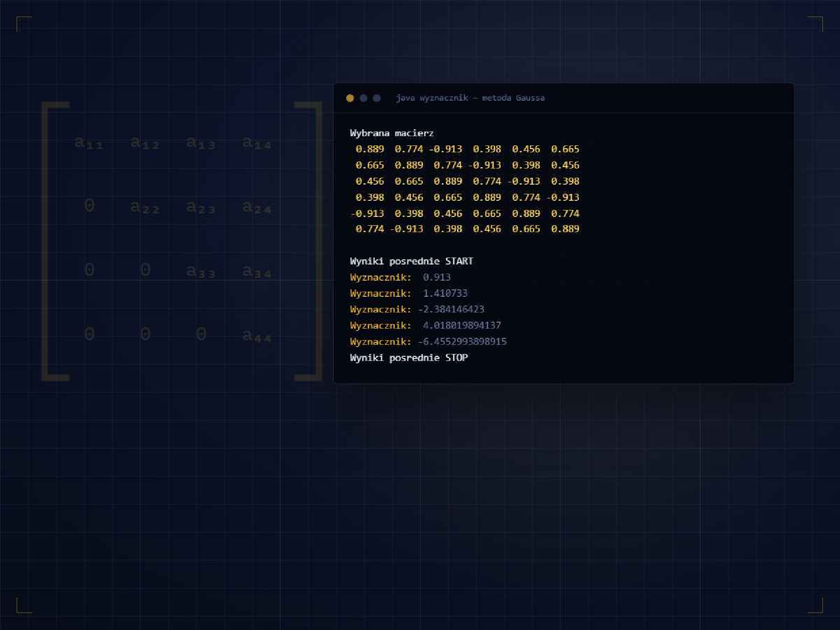Click the determinant value -6.4552993898915
Viewport: 840px width, 630px height.
click(462, 342)
